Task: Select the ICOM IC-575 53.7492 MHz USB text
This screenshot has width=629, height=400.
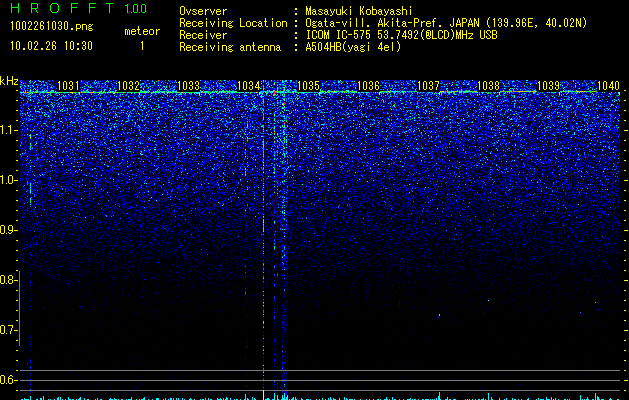Action: [x=401, y=35]
